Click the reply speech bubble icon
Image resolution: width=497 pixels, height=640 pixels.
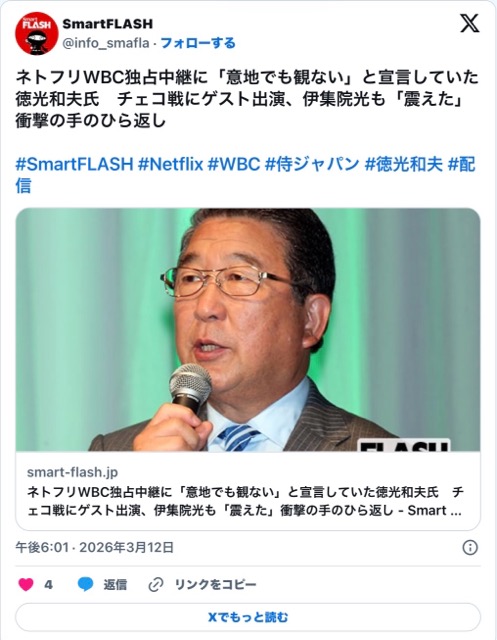pos(86,584)
